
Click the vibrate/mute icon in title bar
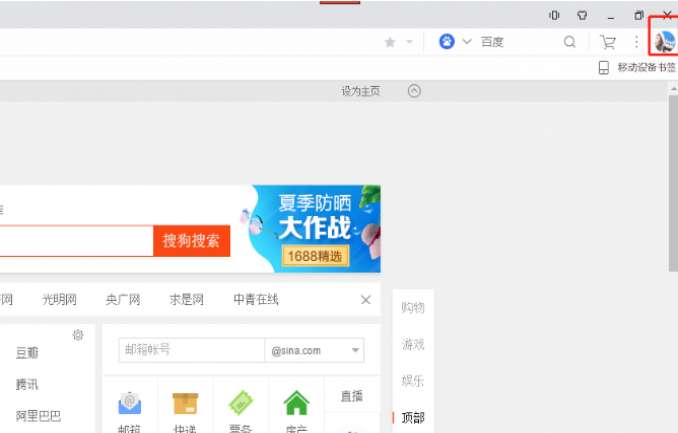[554, 16]
